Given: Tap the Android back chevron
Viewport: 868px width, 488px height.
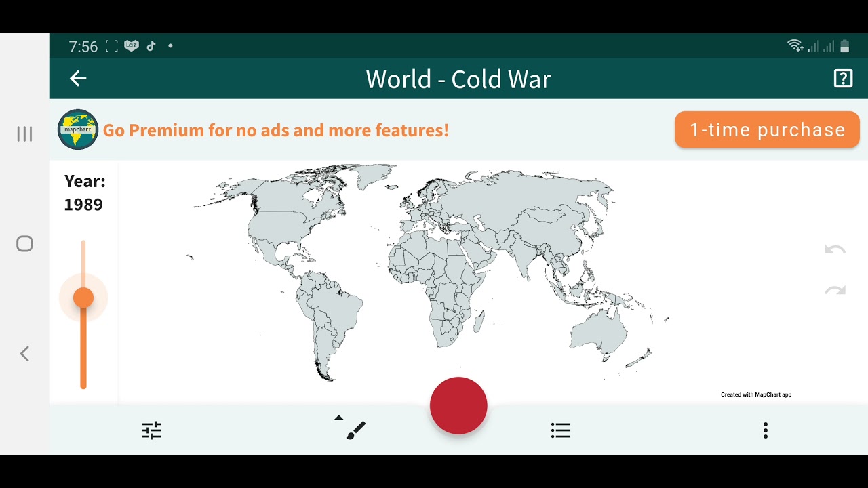Looking at the screenshot, I should pos(24,353).
